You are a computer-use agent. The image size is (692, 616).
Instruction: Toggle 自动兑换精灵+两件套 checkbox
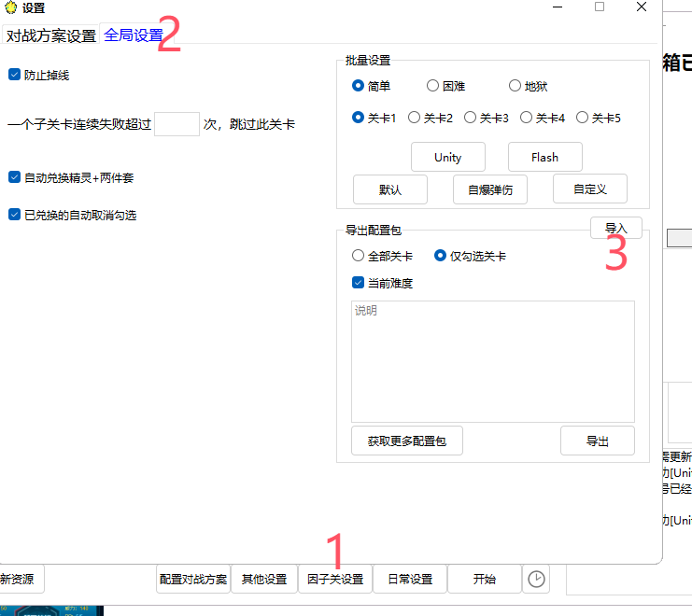pos(14,177)
